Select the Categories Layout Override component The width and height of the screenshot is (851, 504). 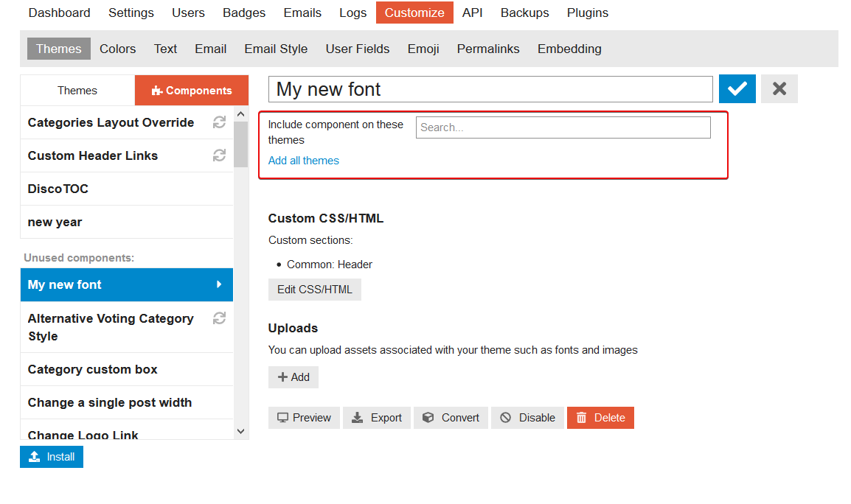click(126, 122)
